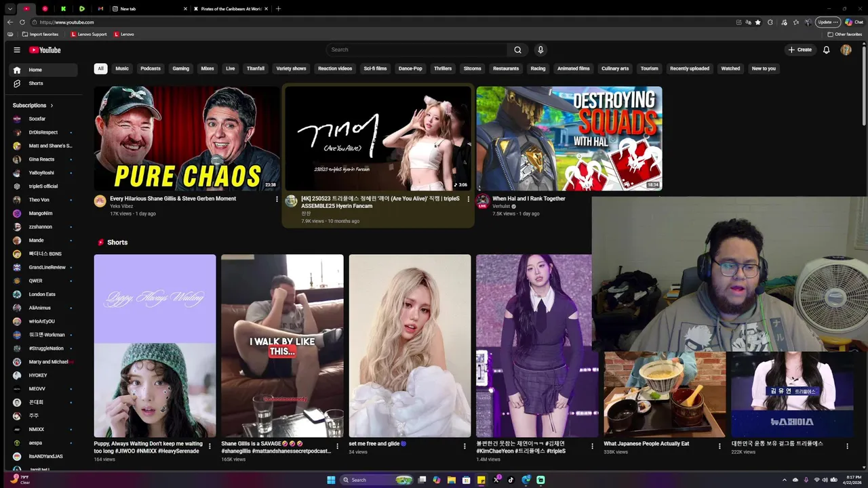The width and height of the screenshot is (868, 488).
Task: Show hidden system tray icons chevron
Action: 785,480
